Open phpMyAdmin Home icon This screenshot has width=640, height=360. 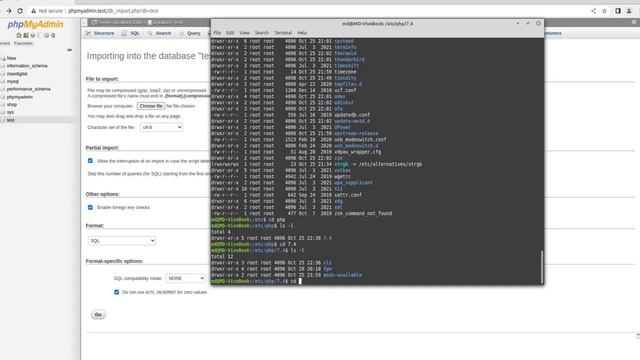coord(19,36)
